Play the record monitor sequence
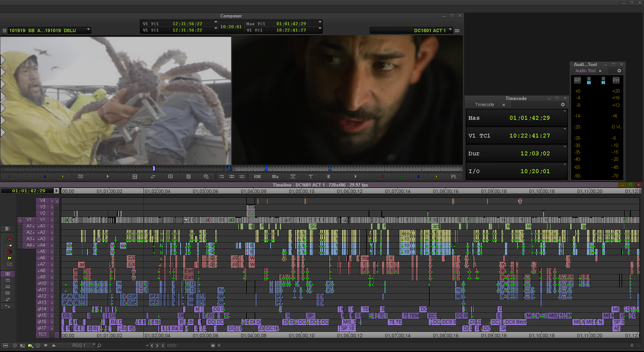 click(x=355, y=177)
